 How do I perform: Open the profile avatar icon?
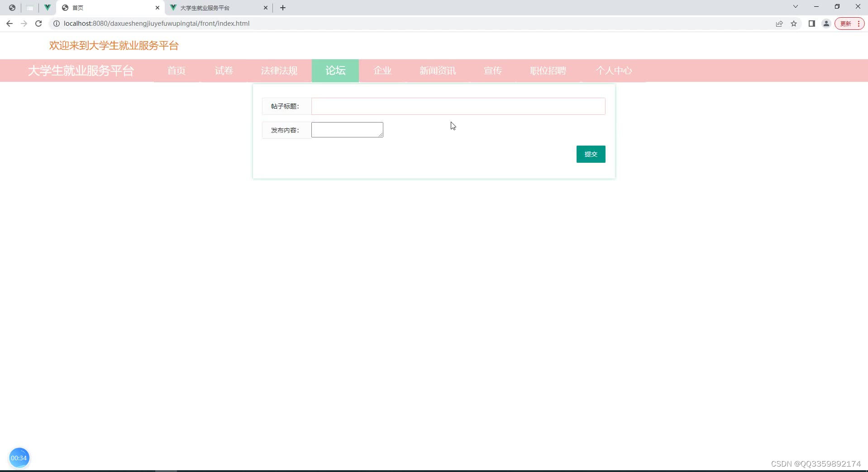pyautogui.click(x=826, y=24)
